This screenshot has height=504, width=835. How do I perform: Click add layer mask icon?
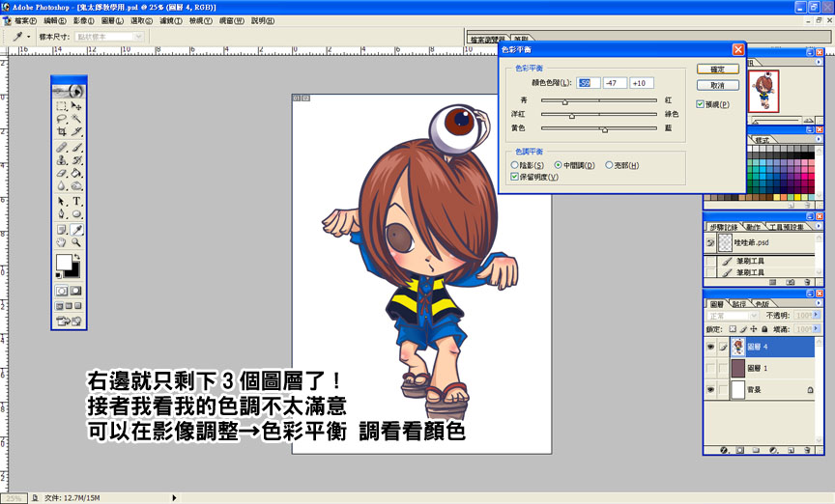[x=739, y=450]
